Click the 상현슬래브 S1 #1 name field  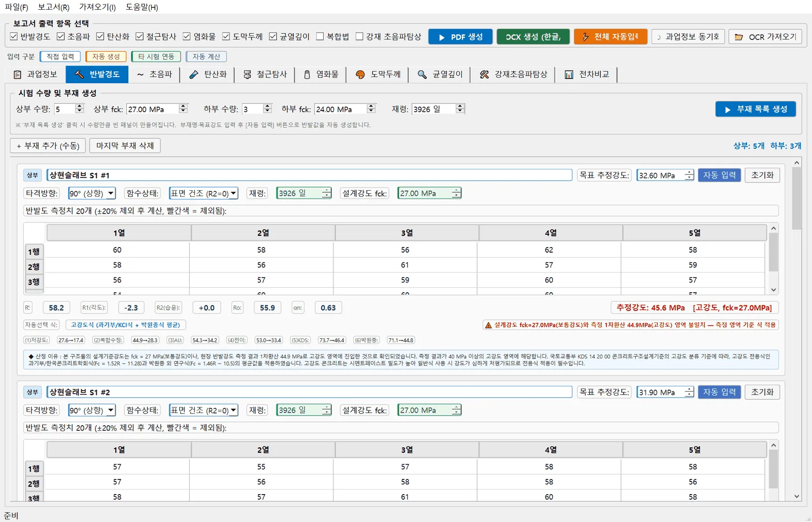tap(310, 175)
